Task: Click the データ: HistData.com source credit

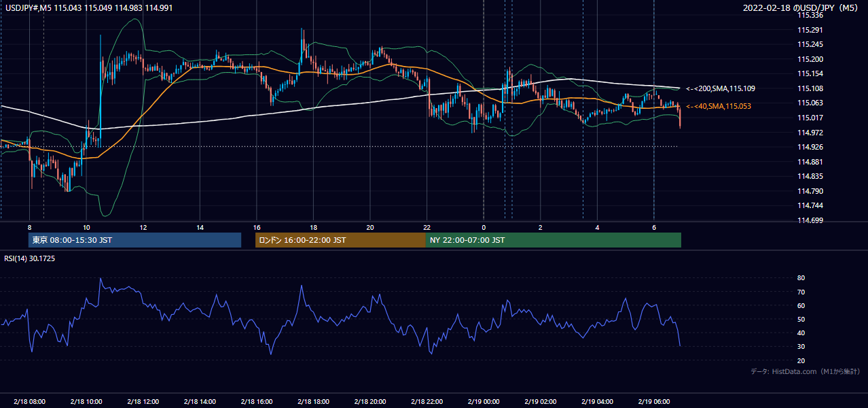Action: pos(805,372)
